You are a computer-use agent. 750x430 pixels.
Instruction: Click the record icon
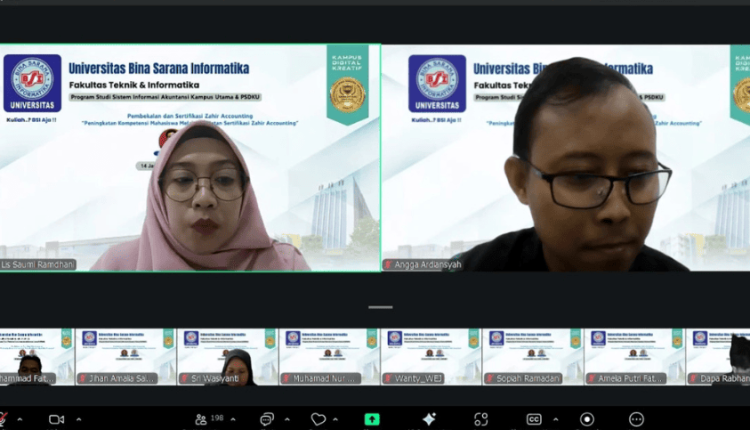point(587,419)
